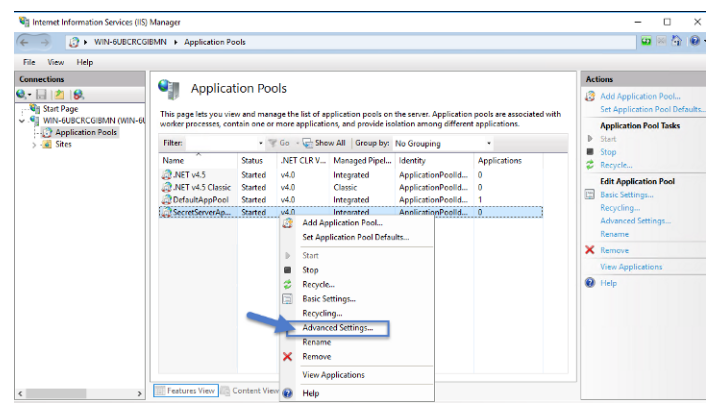Screen dimensions: 722x412
Task: Click the Connections globe connect icon
Action: [x=21, y=94]
